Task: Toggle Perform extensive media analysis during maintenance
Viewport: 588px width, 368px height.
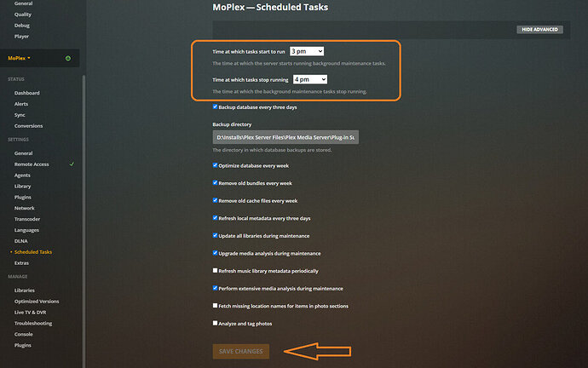Action: pyautogui.click(x=216, y=288)
